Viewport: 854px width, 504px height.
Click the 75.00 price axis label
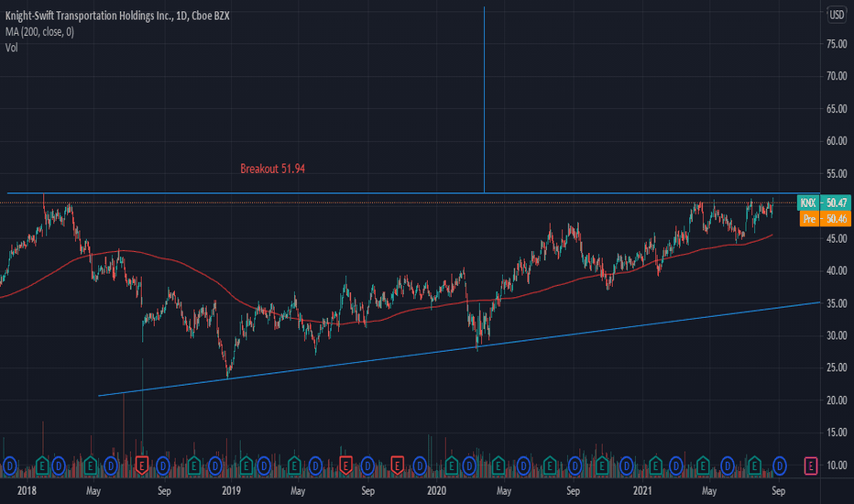pyautogui.click(x=837, y=44)
